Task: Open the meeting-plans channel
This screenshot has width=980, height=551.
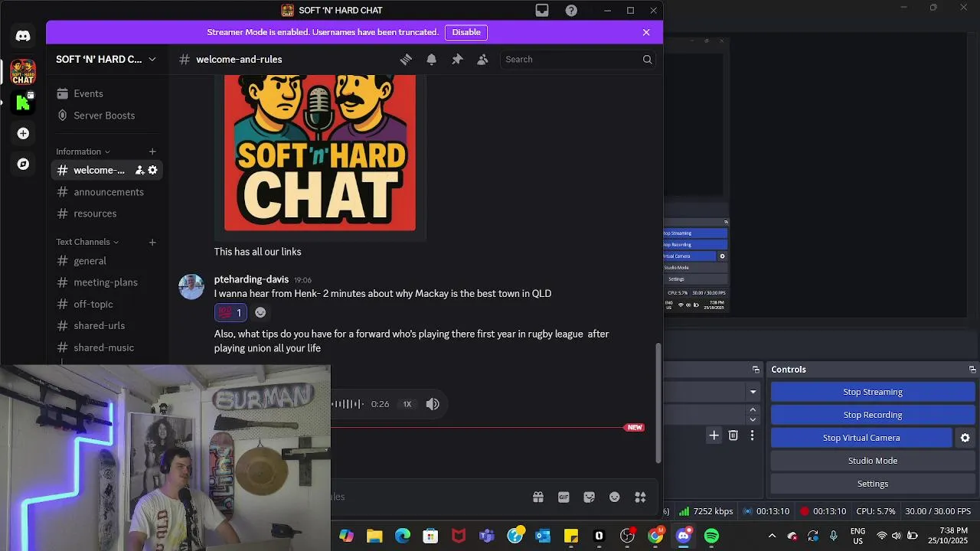Action: (106, 282)
